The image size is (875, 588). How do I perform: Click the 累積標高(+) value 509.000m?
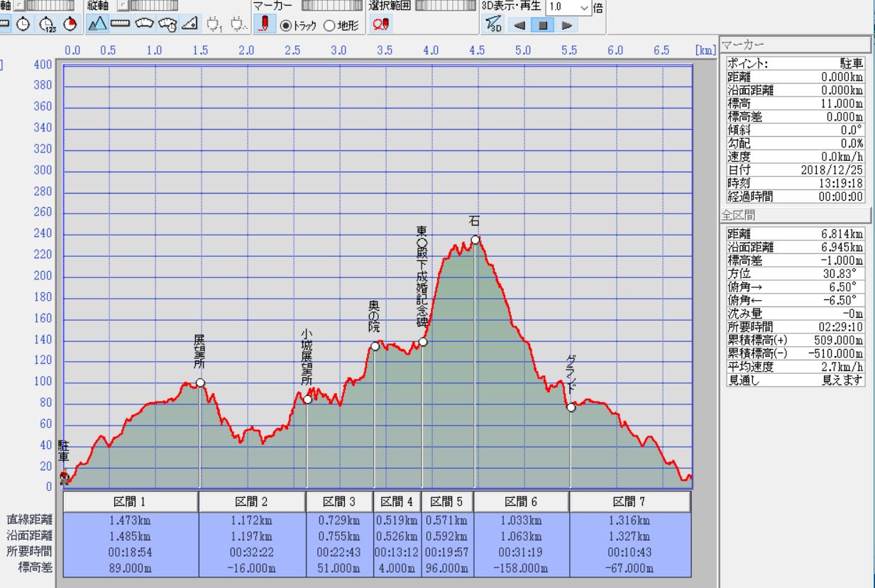point(838,340)
